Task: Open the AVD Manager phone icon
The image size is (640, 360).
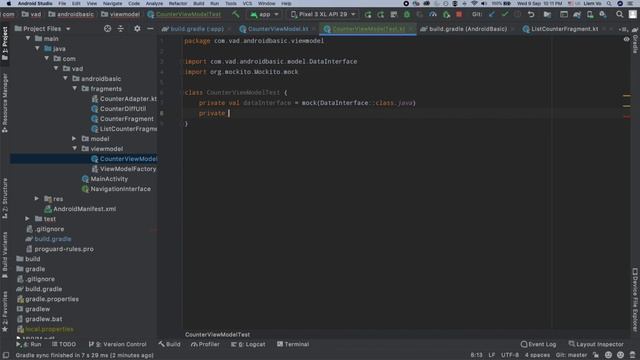Action: point(590,15)
